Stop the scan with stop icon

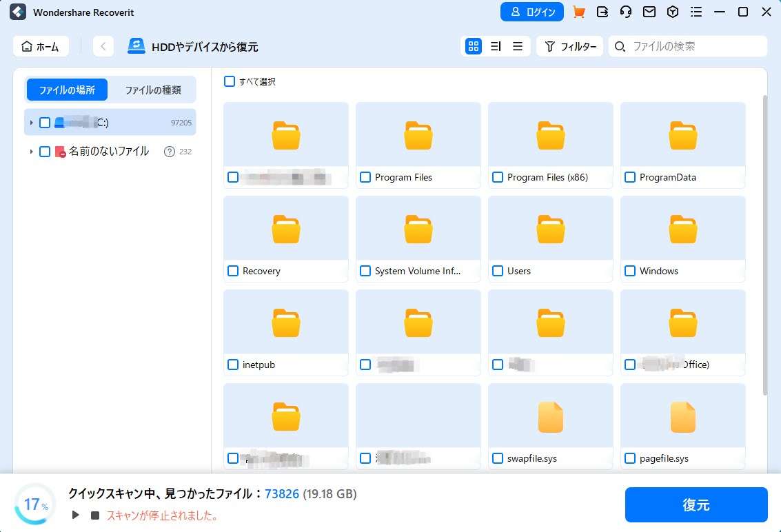[94, 515]
